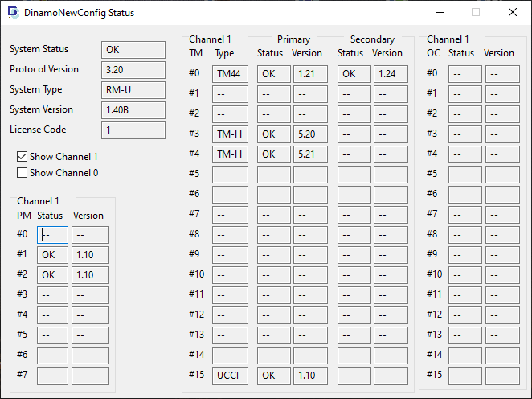
Task: Minimize the DinamoNewConfig Status window
Action: 439,13
